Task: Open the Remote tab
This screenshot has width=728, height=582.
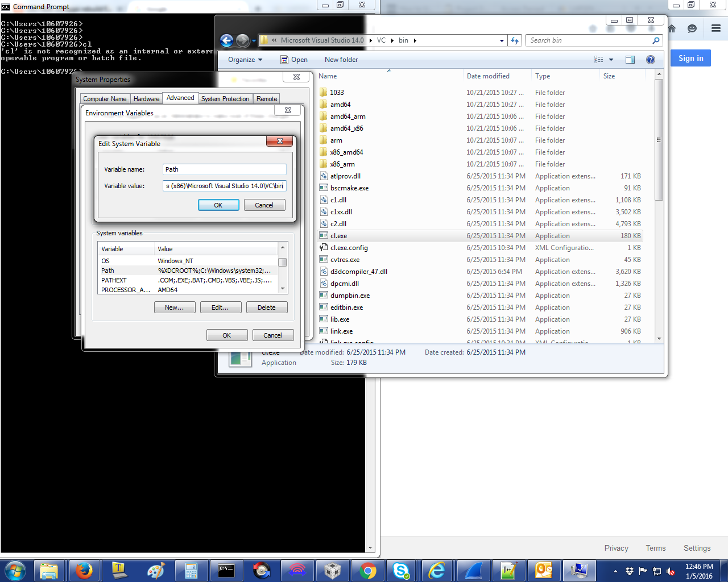Action: point(267,99)
